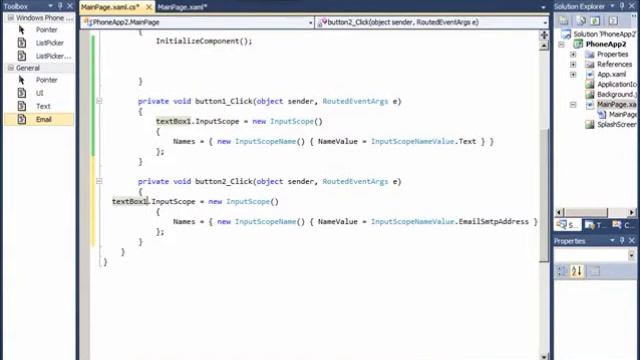Expand the App.xaml node
The height and width of the screenshot is (360, 640).
pos(573,74)
